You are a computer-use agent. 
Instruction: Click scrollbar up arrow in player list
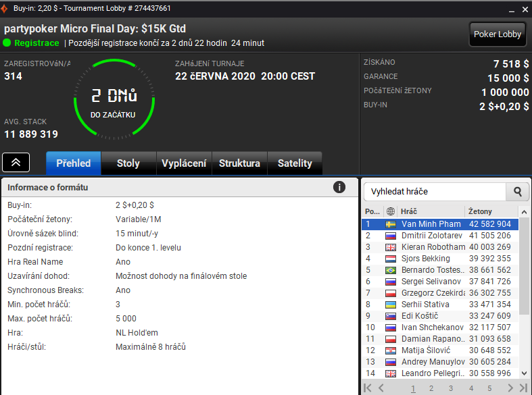[524, 212]
